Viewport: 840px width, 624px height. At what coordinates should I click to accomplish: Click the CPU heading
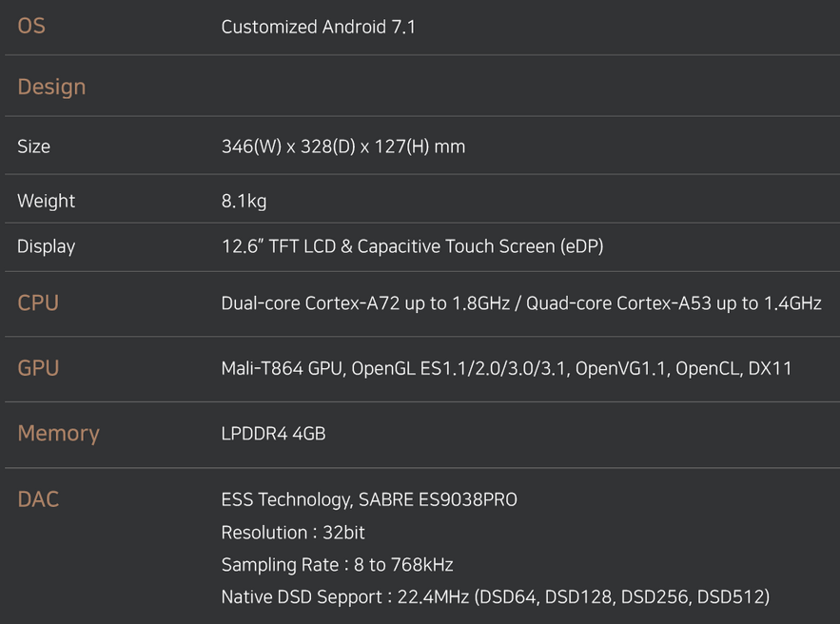(x=38, y=303)
